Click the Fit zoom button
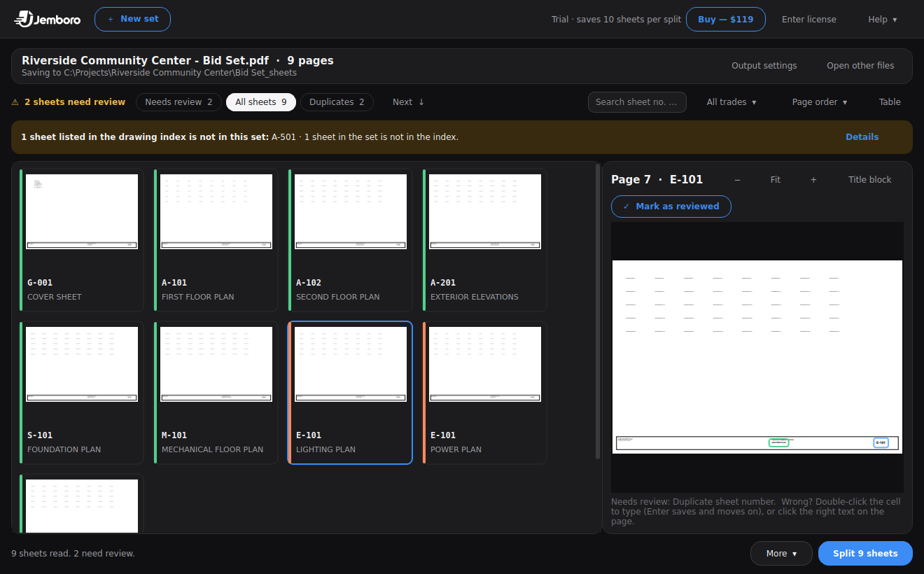The height and width of the screenshot is (574, 924). (x=776, y=180)
